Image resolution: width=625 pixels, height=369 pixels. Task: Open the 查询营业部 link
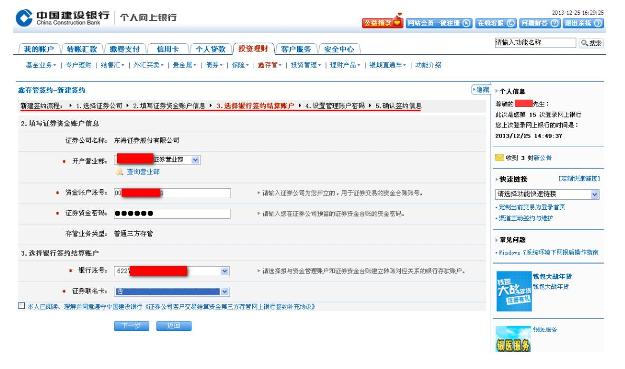(x=143, y=172)
